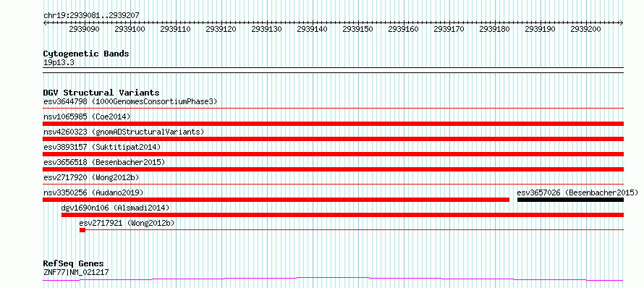Click the 2939150 position on the ruler

[357, 29]
